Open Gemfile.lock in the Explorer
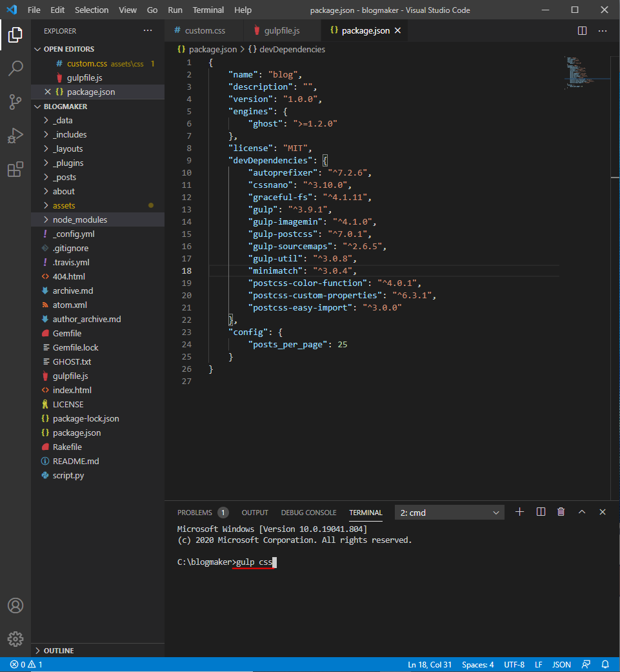 pyautogui.click(x=97, y=347)
